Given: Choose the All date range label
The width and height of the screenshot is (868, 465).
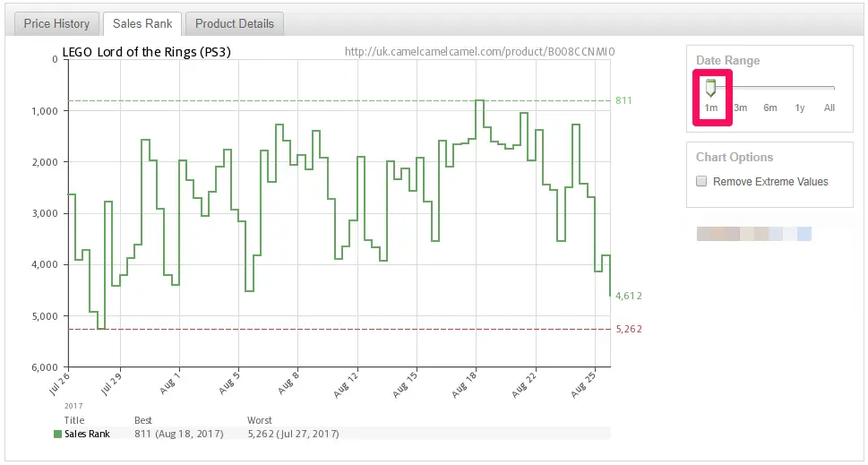Looking at the screenshot, I should point(829,108).
